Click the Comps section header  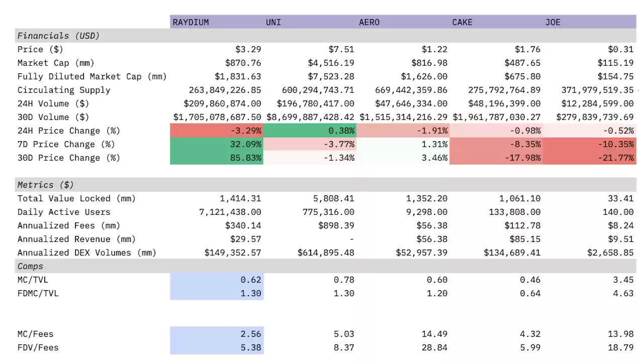pos(30,266)
